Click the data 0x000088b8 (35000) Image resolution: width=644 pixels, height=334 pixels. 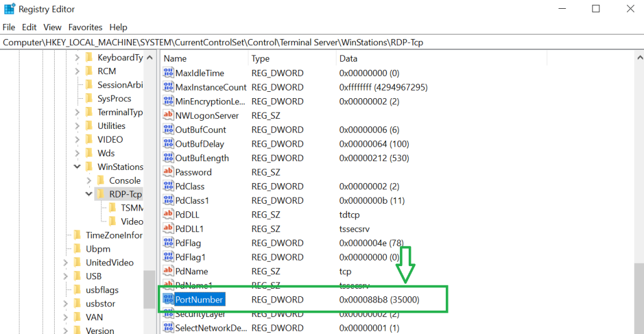(x=379, y=299)
